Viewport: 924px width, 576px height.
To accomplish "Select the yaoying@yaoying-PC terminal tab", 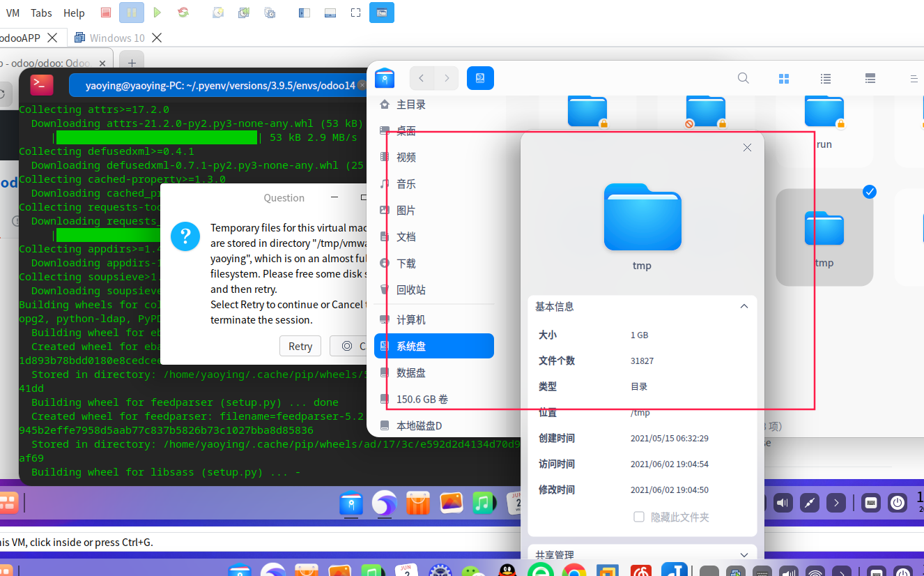I will click(220, 86).
